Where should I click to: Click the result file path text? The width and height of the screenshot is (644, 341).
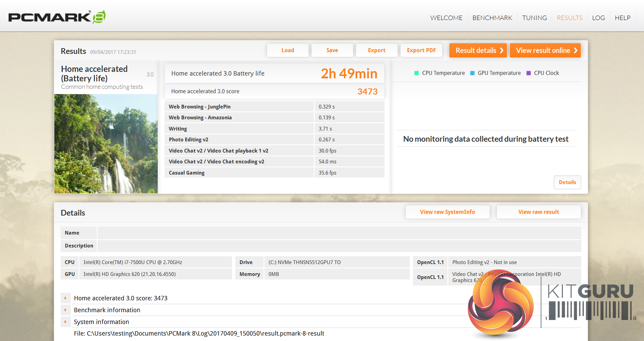coord(199,334)
